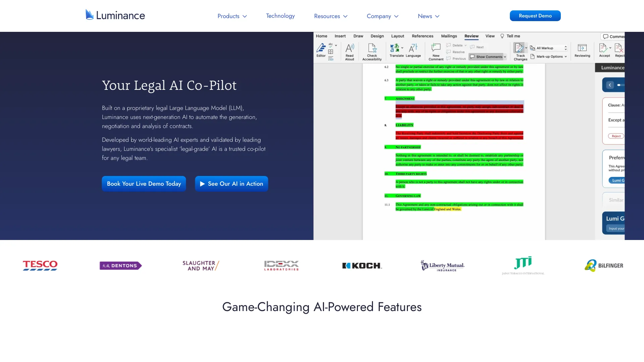Expand the Resources navigation menu
Image resolution: width=644 pixels, height=362 pixels.
pyautogui.click(x=330, y=16)
